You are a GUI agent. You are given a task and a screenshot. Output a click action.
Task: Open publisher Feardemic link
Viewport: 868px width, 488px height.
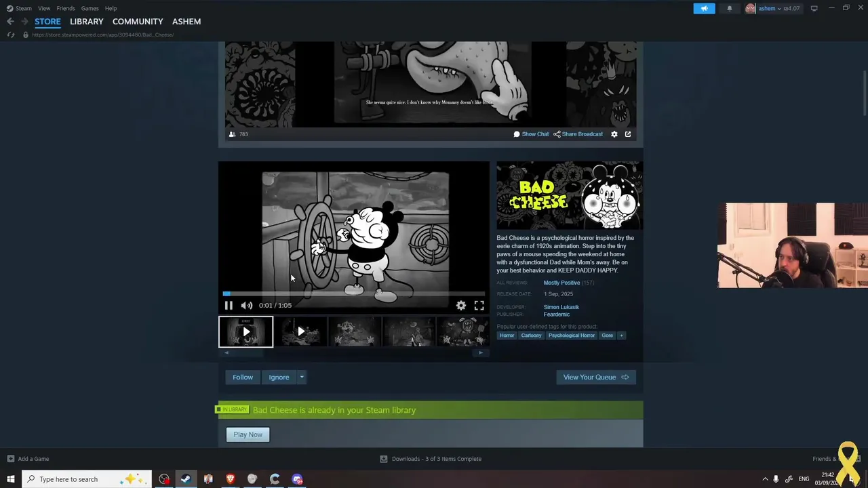[556, 314]
